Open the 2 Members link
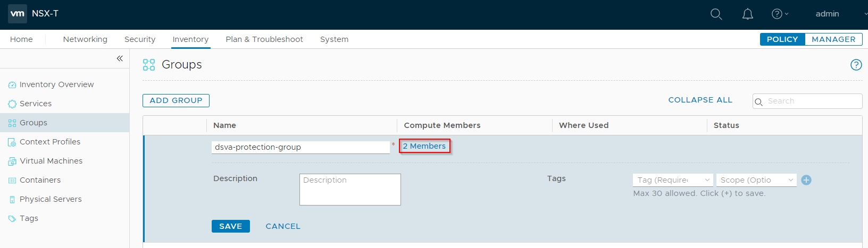The height and width of the screenshot is (248, 868). tap(424, 146)
